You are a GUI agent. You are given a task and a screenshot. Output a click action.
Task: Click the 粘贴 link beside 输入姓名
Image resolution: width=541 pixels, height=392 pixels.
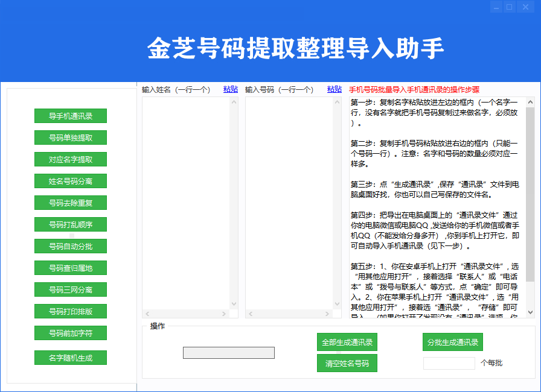click(230, 89)
